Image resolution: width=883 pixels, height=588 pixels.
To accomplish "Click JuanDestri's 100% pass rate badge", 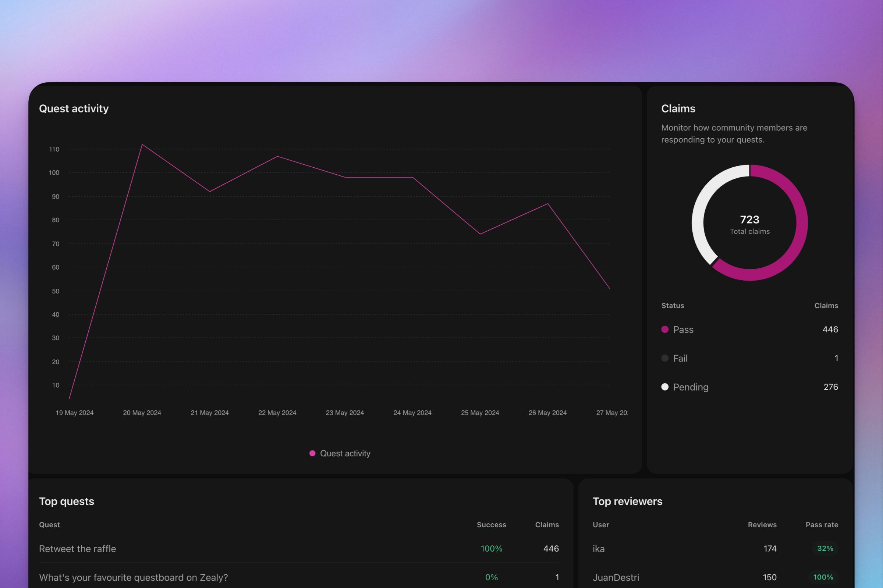I will (x=823, y=577).
